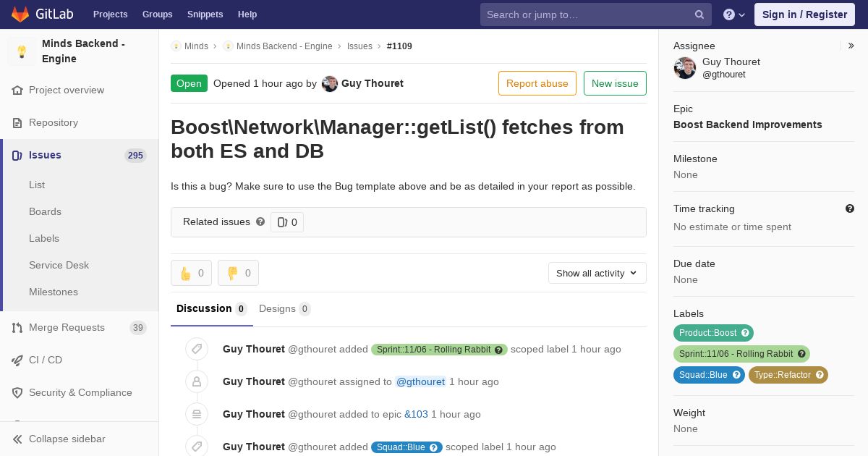The image size is (868, 456).
Task: Click the #1109 breadcrumb
Action: (399, 46)
